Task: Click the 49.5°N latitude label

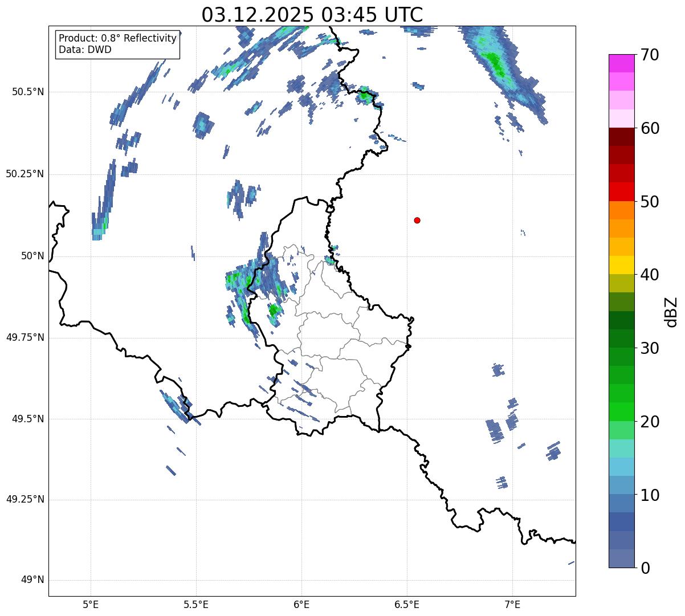Action: click(27, 419)
